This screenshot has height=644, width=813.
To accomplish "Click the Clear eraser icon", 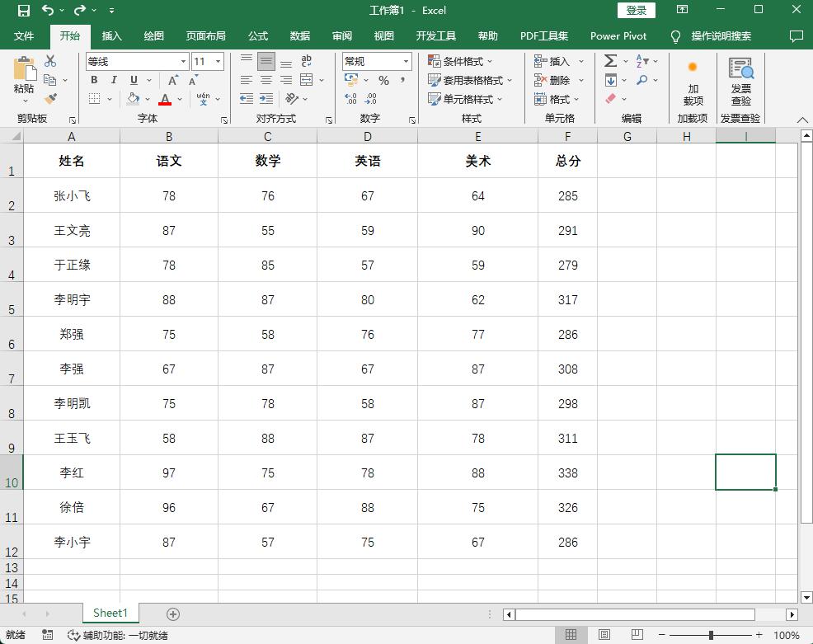I will tap(611, 98).
